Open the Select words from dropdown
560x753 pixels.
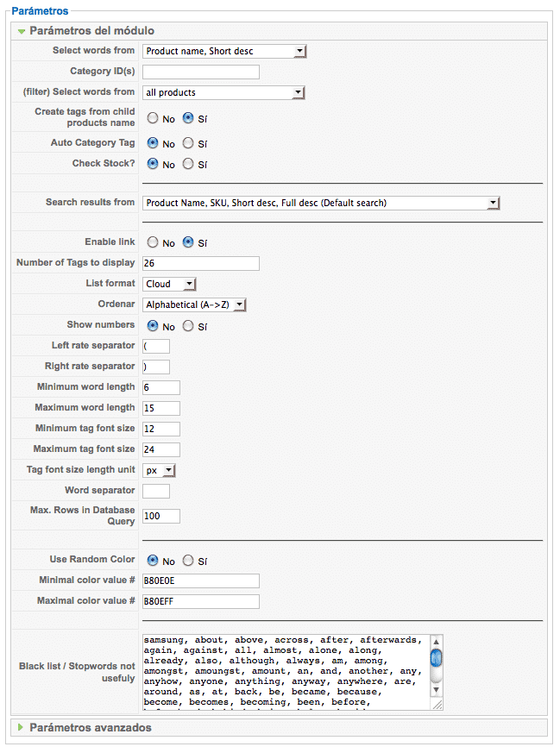pyautogui.click(x=224, y=51)
